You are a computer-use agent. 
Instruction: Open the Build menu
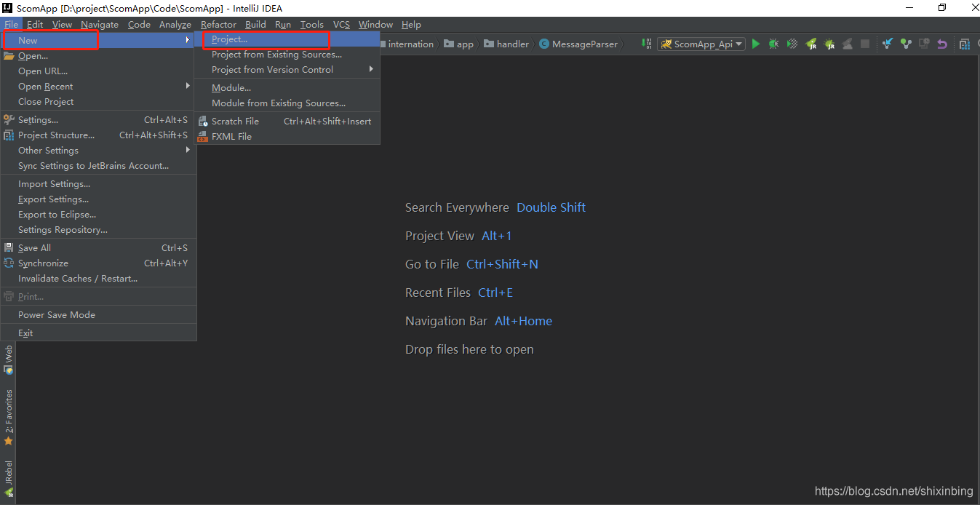point(255,24)
